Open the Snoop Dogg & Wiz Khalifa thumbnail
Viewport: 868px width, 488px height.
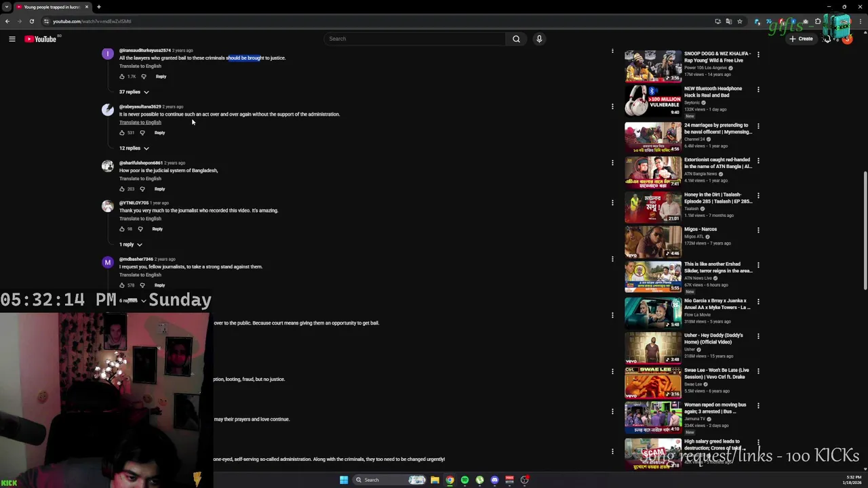(x=653, y=66)
